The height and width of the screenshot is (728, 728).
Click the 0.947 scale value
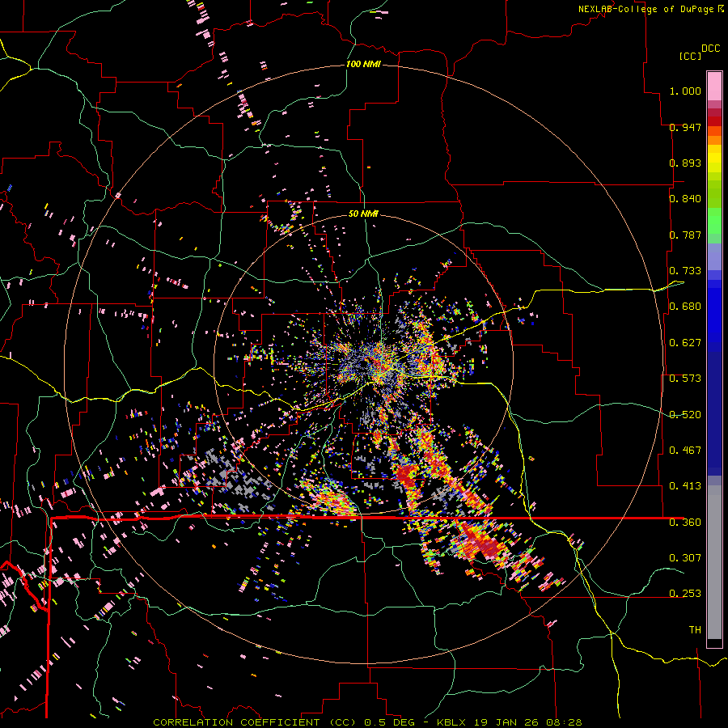(x=685, y=127)
